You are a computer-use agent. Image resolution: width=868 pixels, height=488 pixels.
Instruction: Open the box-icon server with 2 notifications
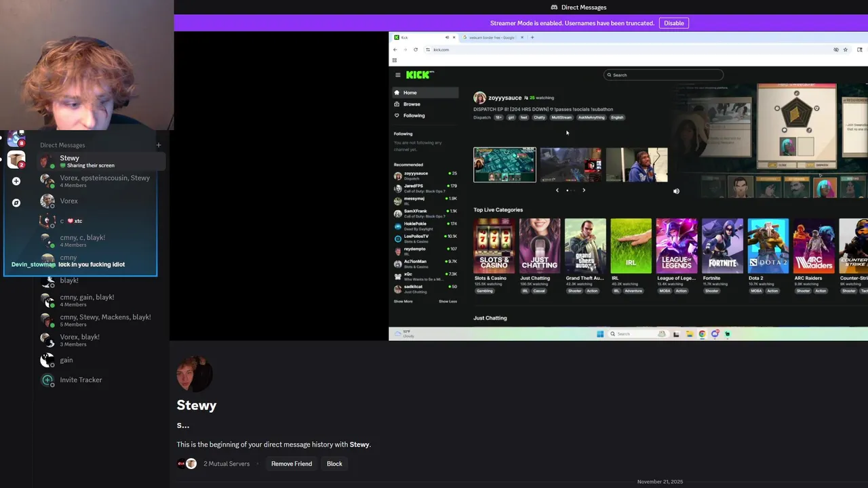click(16, 159)
